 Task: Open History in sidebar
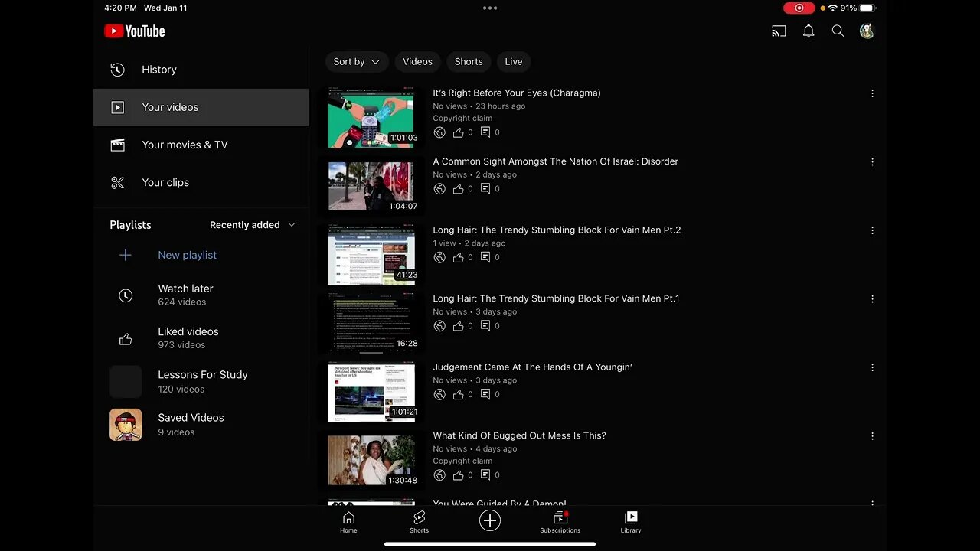pos(201,70)
